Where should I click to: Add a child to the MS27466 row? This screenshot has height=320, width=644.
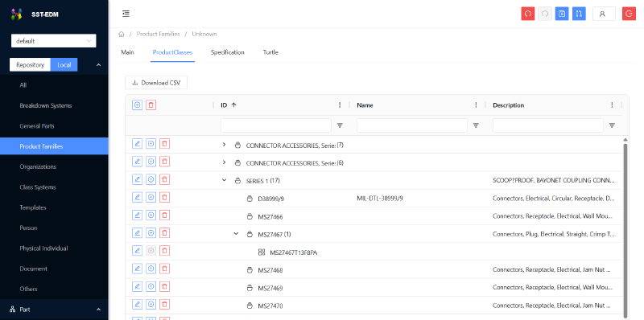point(151,215)
